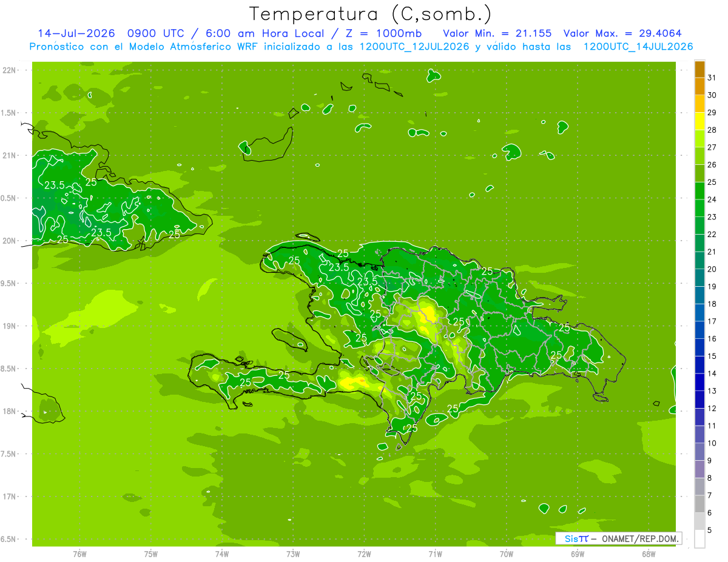Viewport: 728px width, 562px height.
Task: Click the 74W longitude axis label
Action: coord(222,554)
